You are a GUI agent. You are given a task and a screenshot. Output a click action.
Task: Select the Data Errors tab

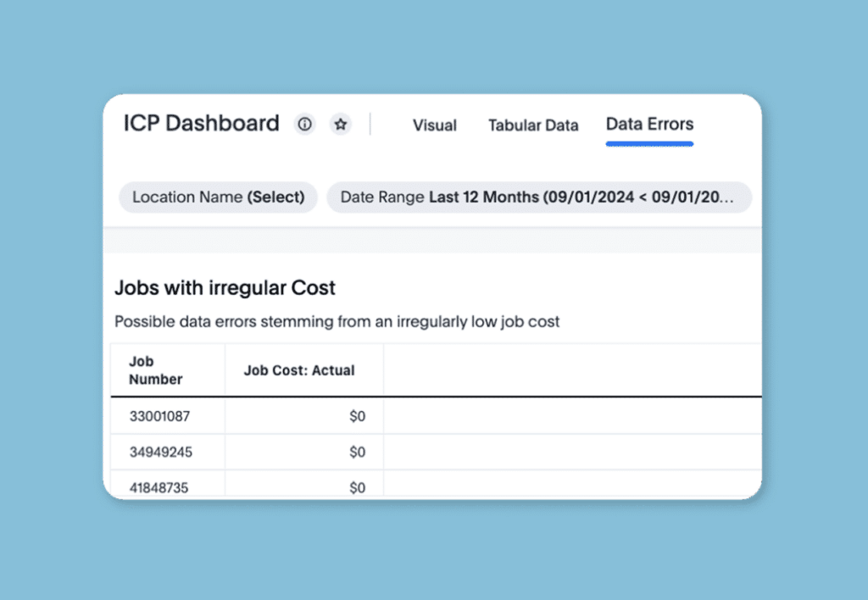tap(649, 125)
